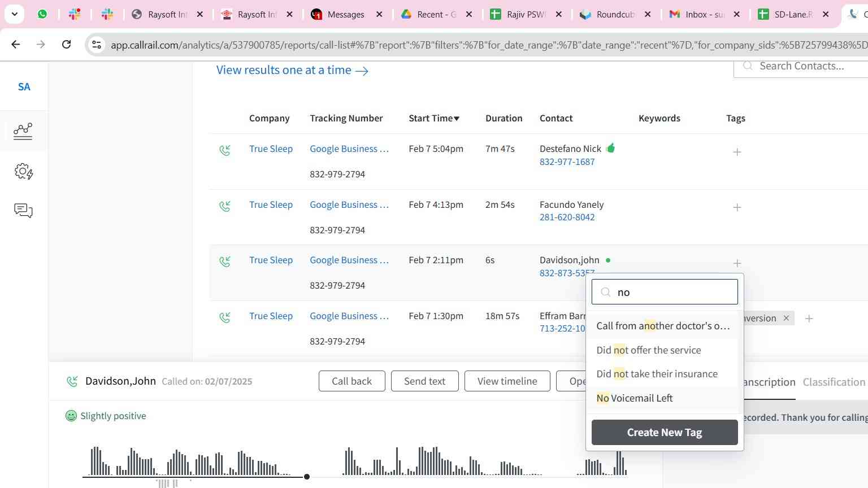Click inbound call icon for Davidson,john row
The height and width of the screenshot is (488, 868).
225,262
